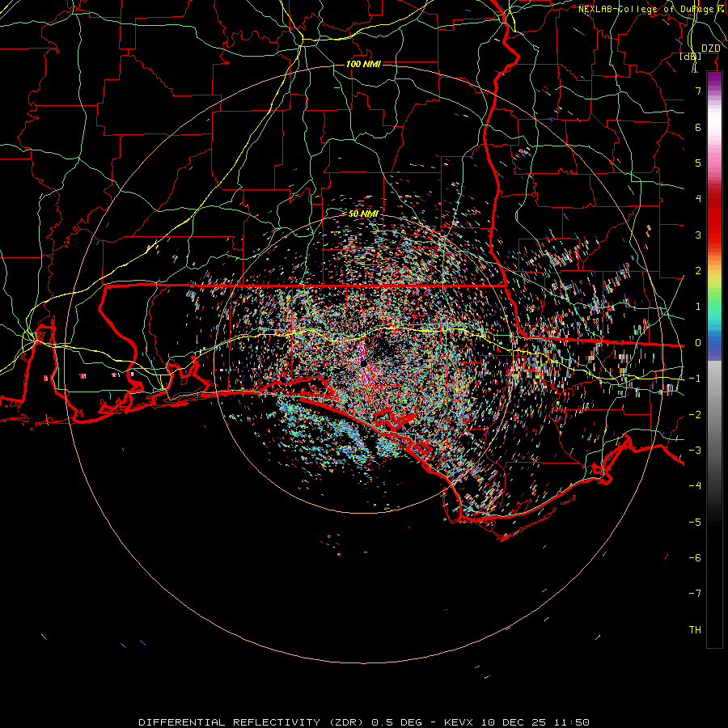Click the ZDR color scale bar
This screenshot has width=728, height=728.
point(714,359)
